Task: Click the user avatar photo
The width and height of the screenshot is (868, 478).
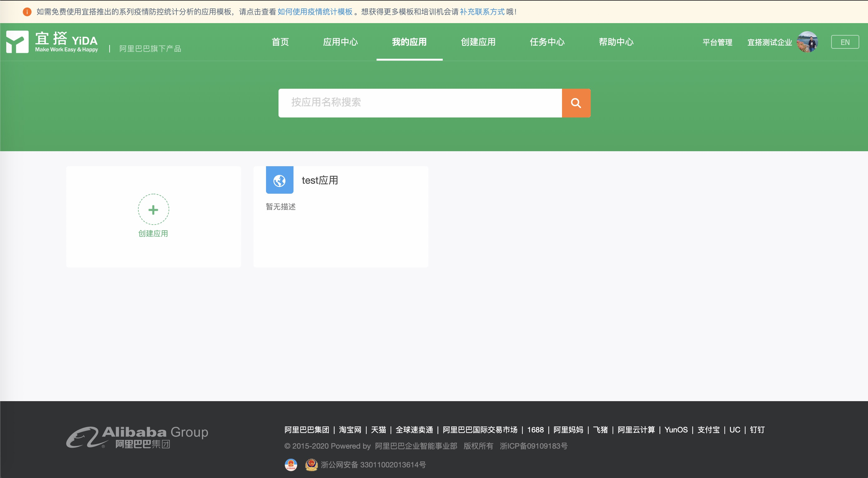Action: click(807, 42)
